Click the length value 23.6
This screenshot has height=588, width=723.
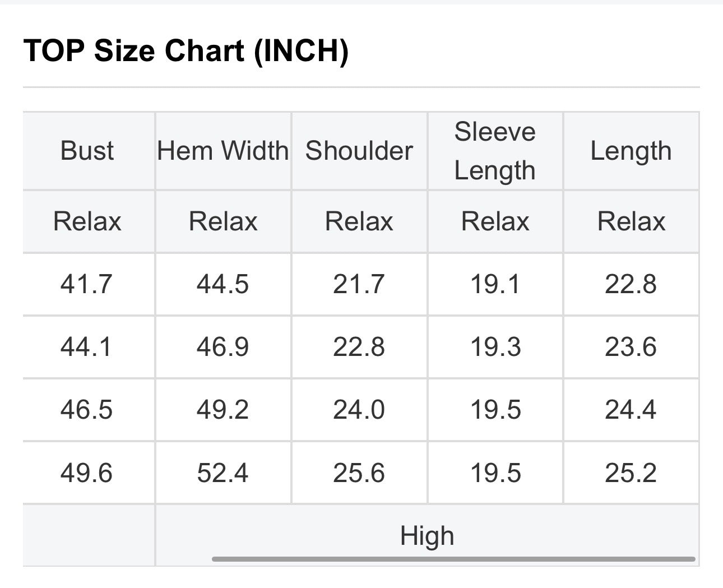point(631,347)
